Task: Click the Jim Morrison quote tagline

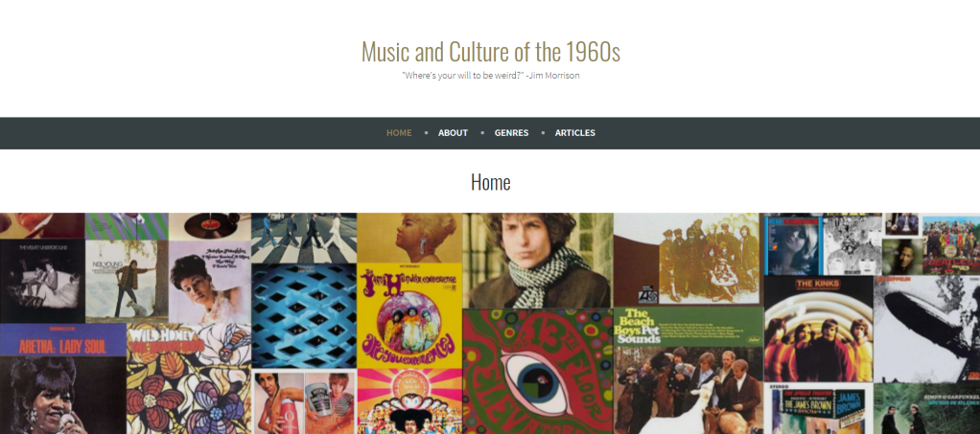Action: (491, 76)
